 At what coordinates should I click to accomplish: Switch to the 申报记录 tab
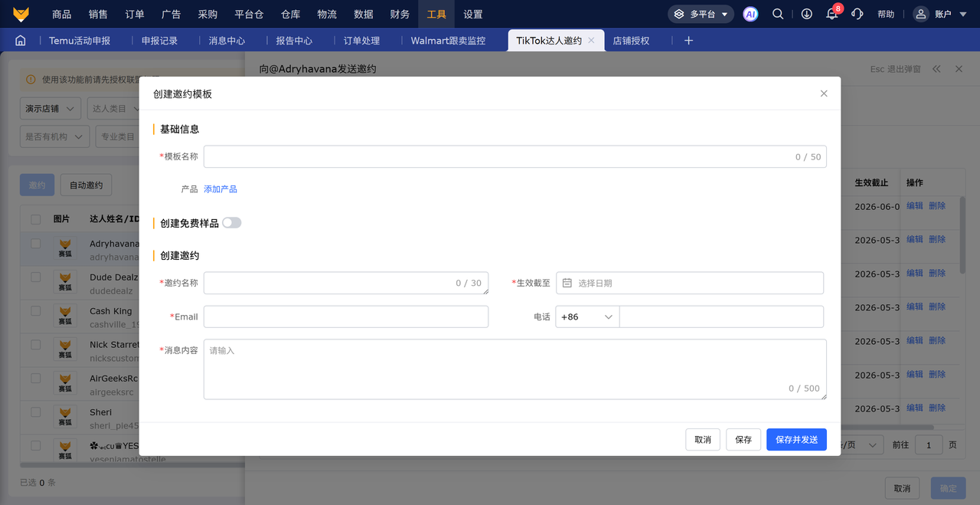(159, 41)
